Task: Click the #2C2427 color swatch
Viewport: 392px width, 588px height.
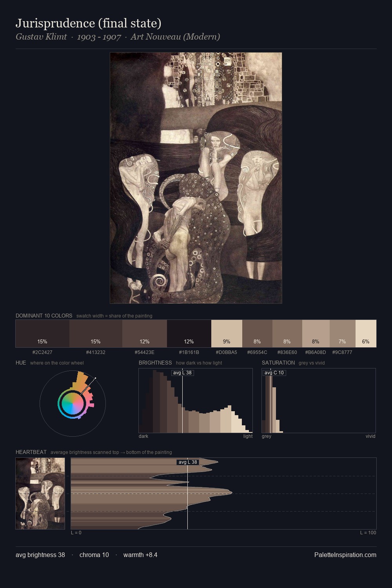Action: pos(42,334)
